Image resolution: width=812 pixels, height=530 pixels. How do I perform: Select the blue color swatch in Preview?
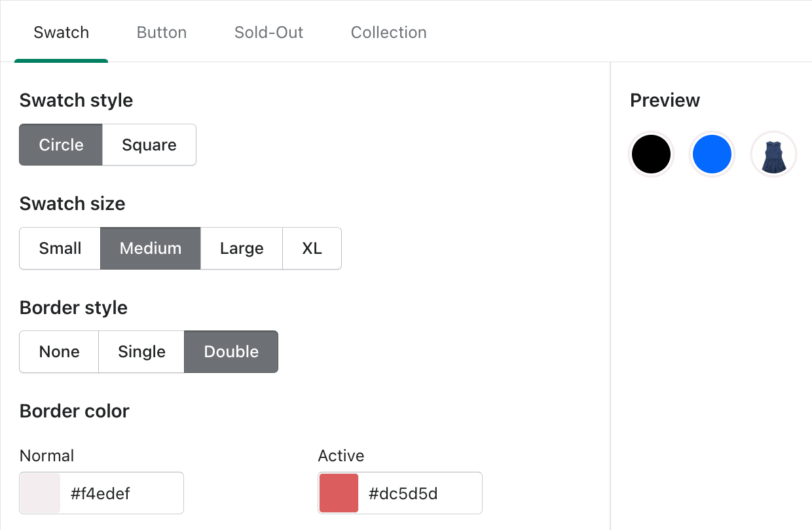point(712,154)
